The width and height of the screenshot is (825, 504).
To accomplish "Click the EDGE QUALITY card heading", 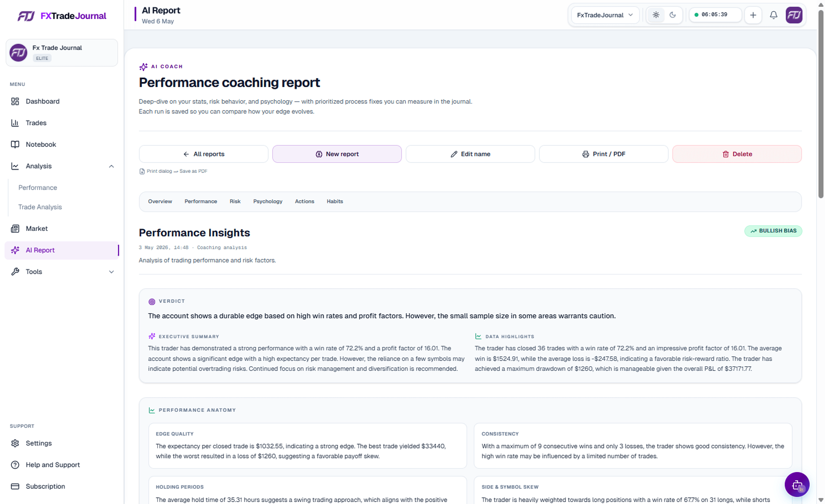I will [175, 434].
